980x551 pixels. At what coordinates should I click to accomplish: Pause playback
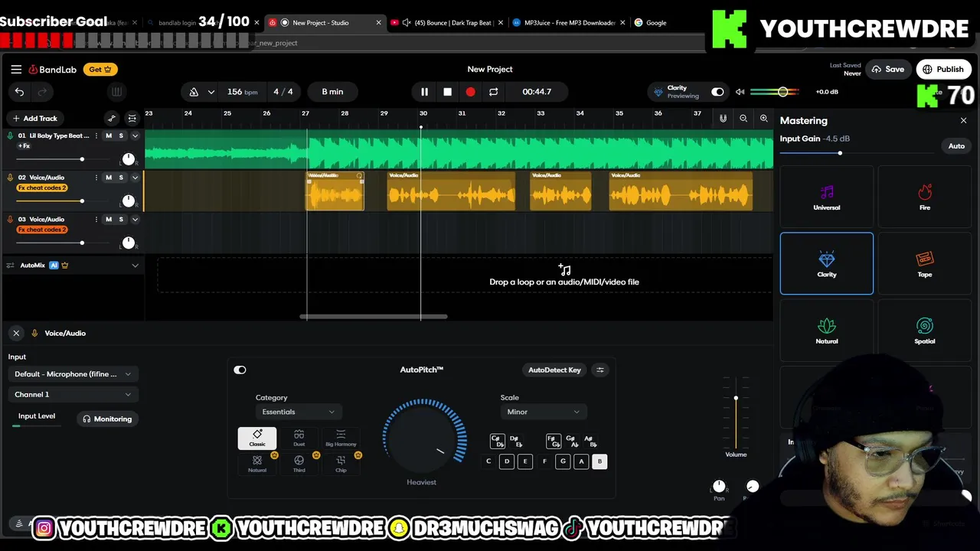(424, 92)
